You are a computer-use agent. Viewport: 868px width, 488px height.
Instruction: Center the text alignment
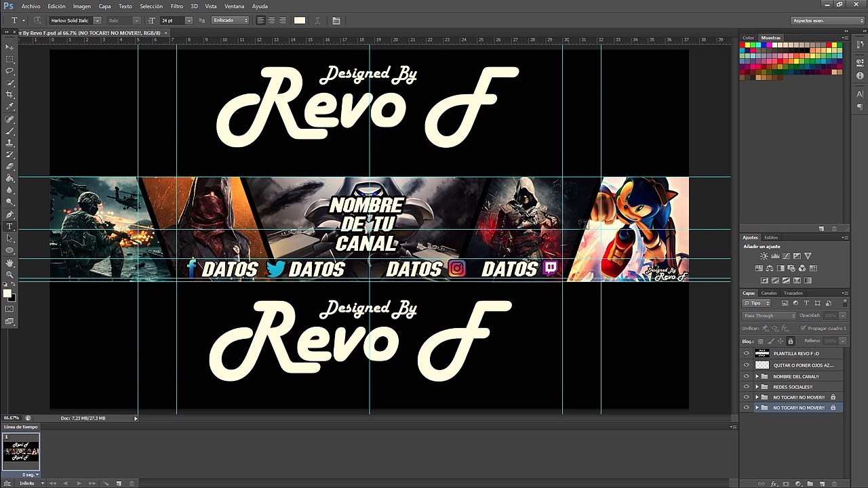click(272, 20)
